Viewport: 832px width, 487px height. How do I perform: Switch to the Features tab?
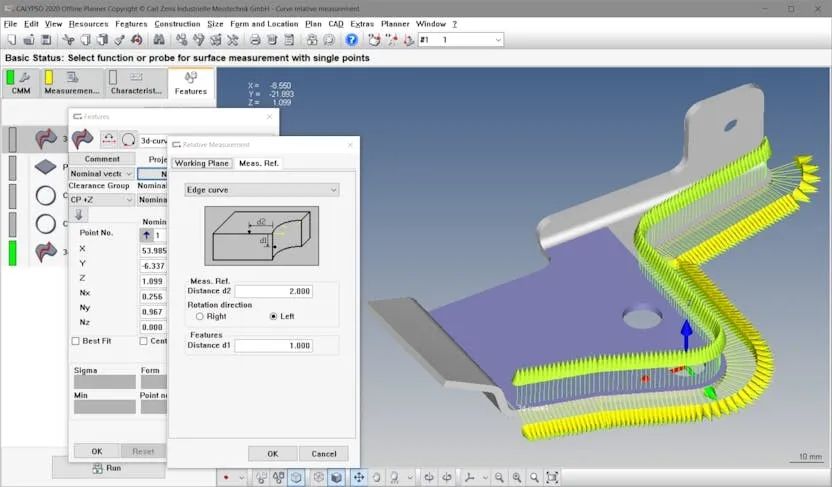pyautogui.click(x=191, y=83)
